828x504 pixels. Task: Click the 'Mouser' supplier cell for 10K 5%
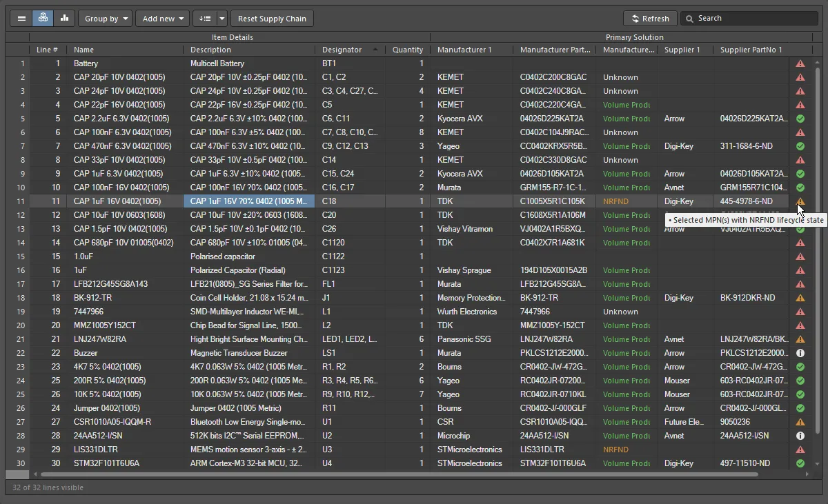click(685, 394)
